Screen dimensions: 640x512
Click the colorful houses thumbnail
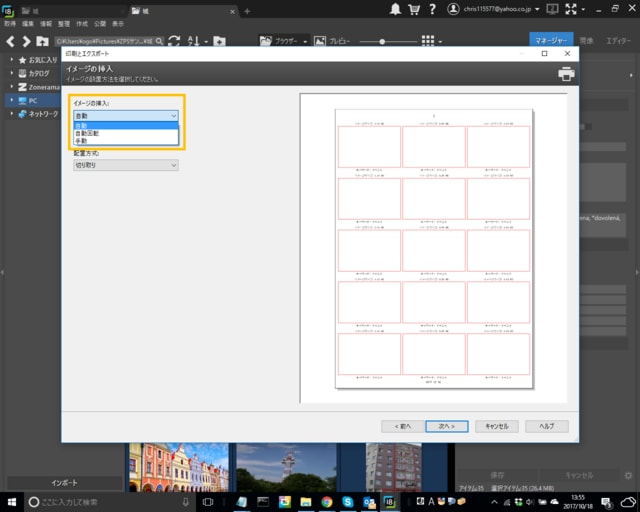click(x=178, y=467)
